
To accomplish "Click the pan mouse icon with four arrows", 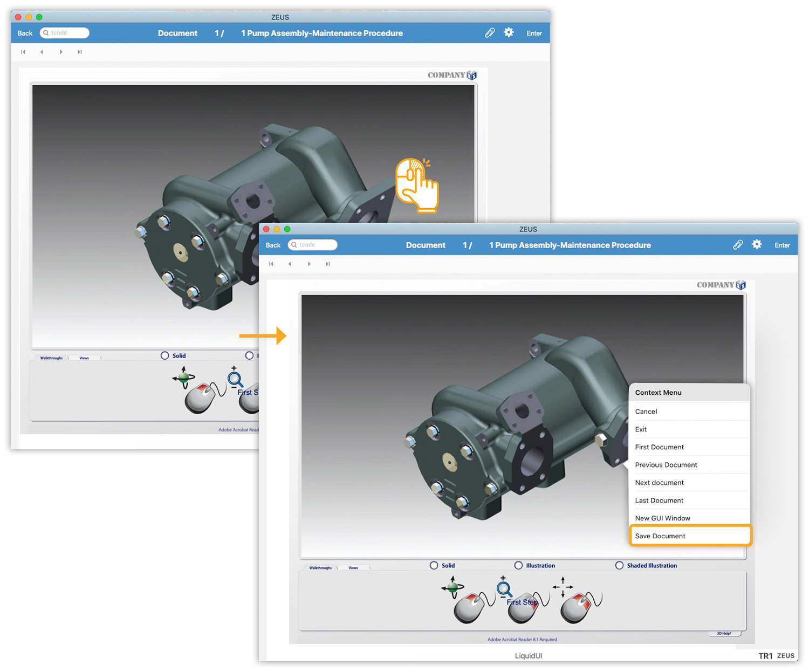I will point(576,601).
